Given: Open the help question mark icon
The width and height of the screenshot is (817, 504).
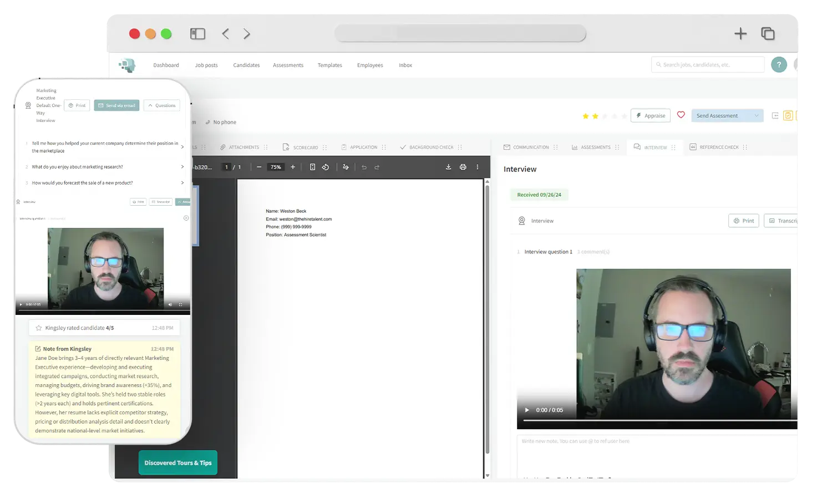Looking at the screenshot, I should point(779,64).
